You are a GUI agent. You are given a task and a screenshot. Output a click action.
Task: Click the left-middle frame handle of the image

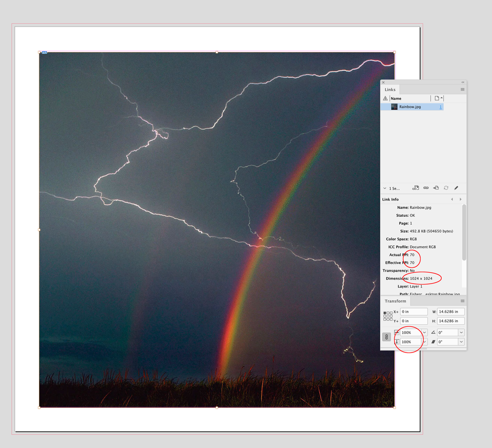coord(39,229)
